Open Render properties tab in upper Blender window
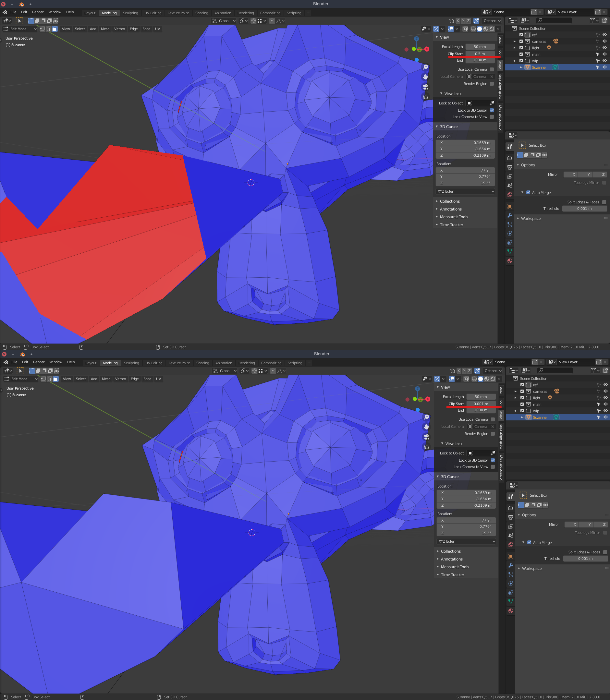 point(510,158)
